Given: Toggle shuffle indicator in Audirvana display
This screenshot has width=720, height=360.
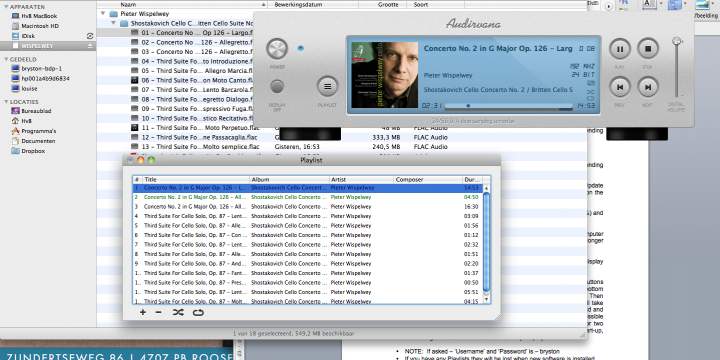Looking at the screenshot, I should (591, 91).
